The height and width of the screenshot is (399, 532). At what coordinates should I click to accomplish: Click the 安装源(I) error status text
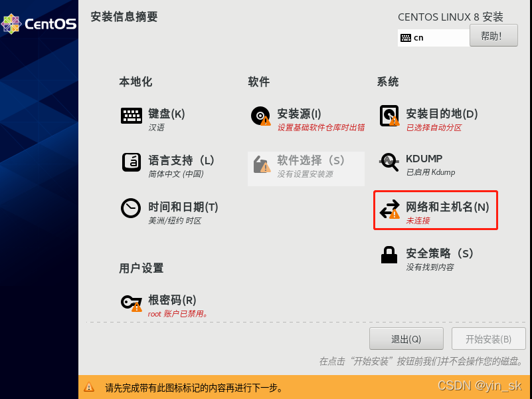pos(321,128)
